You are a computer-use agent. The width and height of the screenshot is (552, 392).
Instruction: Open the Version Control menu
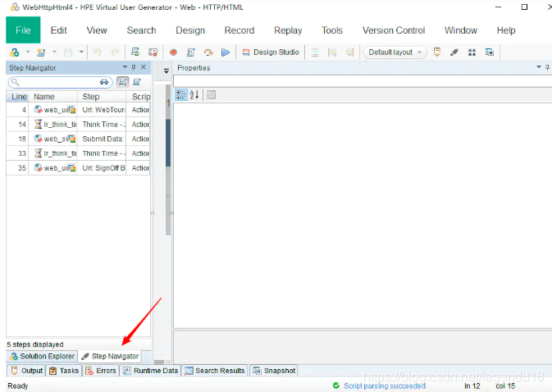[394, 30]
